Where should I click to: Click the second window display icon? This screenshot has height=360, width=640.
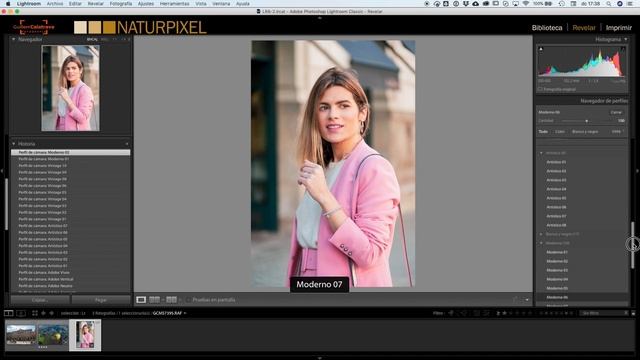click(x=21, y=313)
